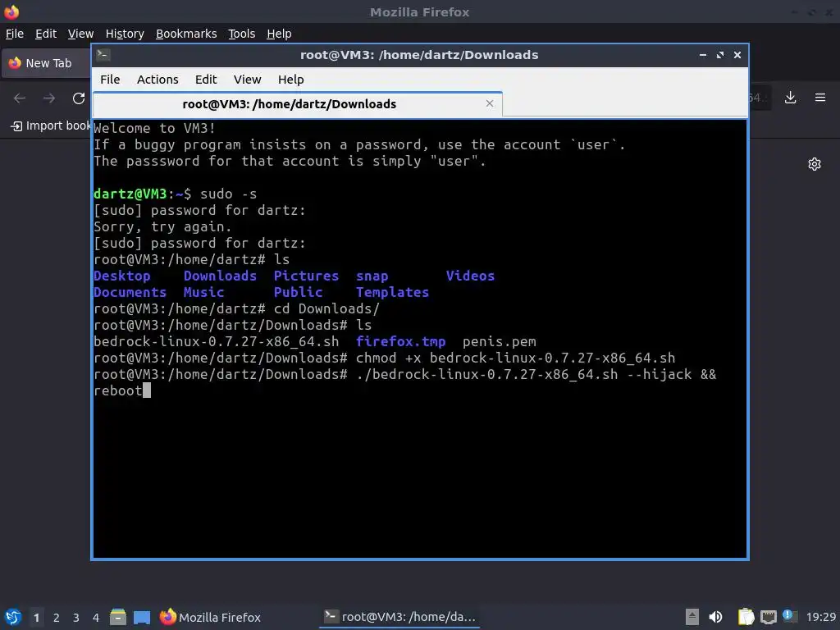Click dartz@VM3 green prompt text

click(x=130, y=194)
